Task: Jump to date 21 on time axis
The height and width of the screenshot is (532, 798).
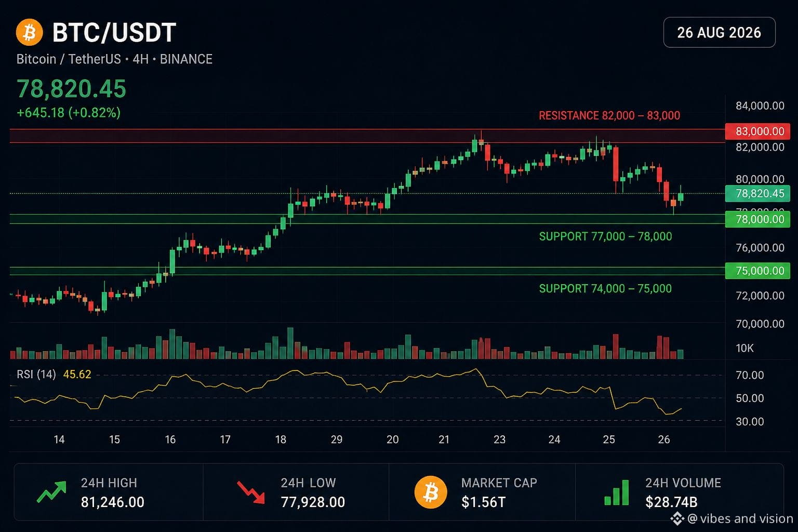Action: [444, 440]
